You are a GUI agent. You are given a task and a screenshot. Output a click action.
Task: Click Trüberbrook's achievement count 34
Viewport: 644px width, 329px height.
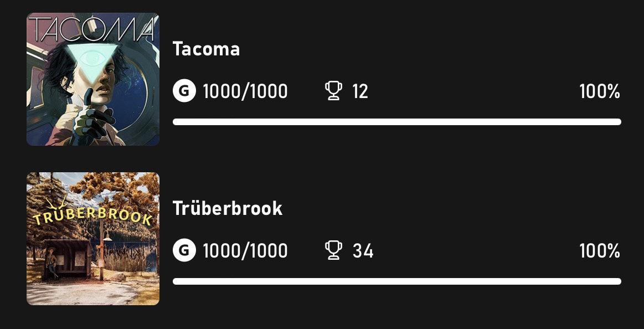pos(363,250)
